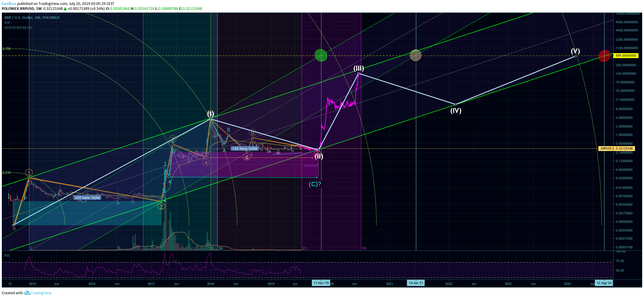Click the orange circled B wave marker
Viewport: 644px width, 298px height.
252,133
